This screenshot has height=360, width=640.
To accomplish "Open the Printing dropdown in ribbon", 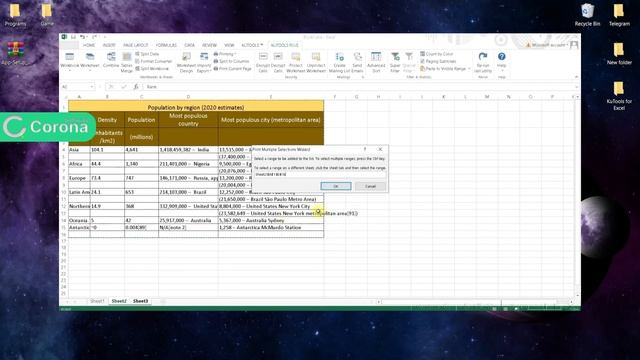I will [x=225, y=54].
